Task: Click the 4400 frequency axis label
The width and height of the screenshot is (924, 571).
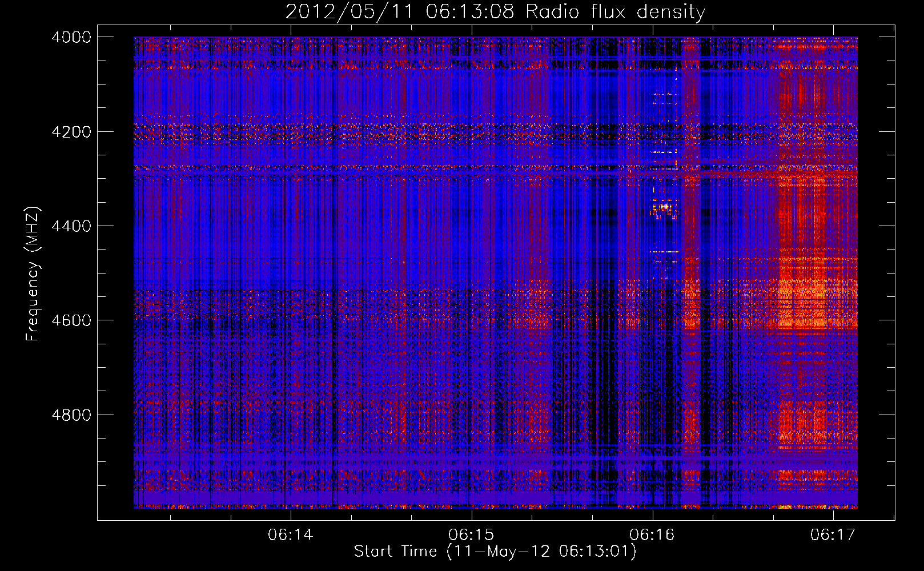Action: (71, 226)
